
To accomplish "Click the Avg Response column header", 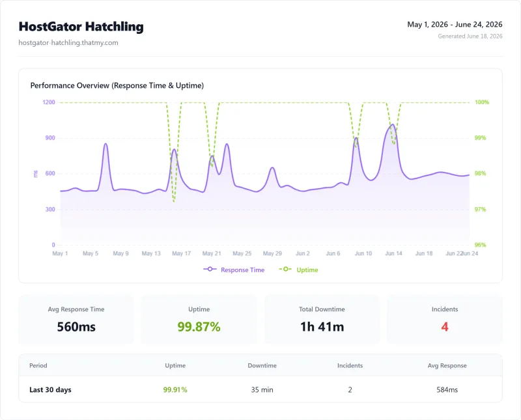I will coord(447,365).
